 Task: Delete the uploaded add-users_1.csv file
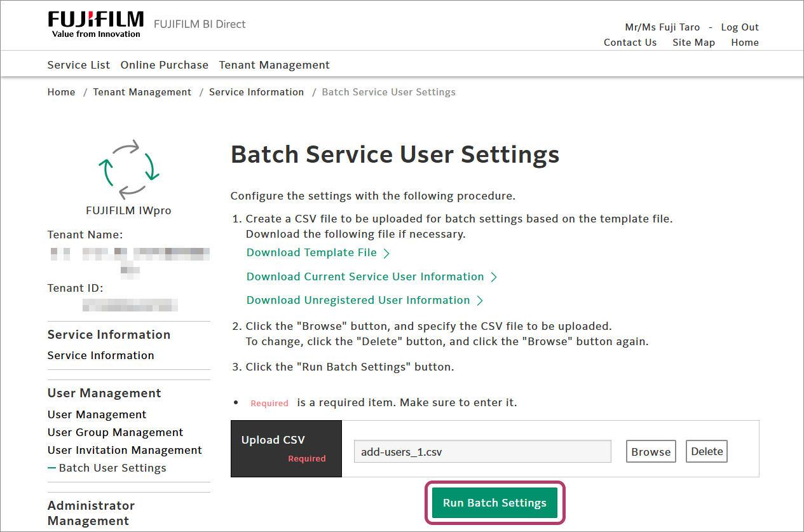pyautogui.click(x=707, y=452)
